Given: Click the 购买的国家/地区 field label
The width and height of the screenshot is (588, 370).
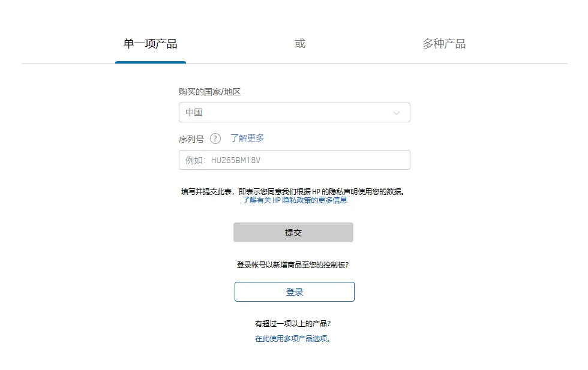Looking at the screenshot, I should [209, 92].
